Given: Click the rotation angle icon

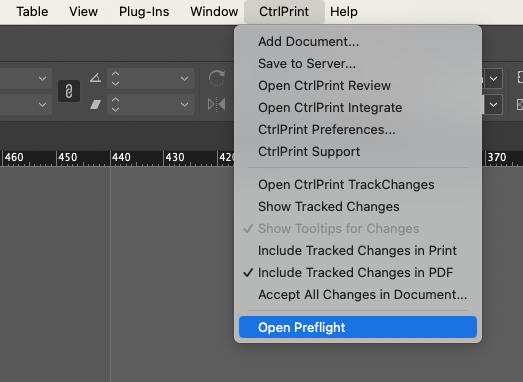Looking at the screenshot, I should tap(95, 78).
